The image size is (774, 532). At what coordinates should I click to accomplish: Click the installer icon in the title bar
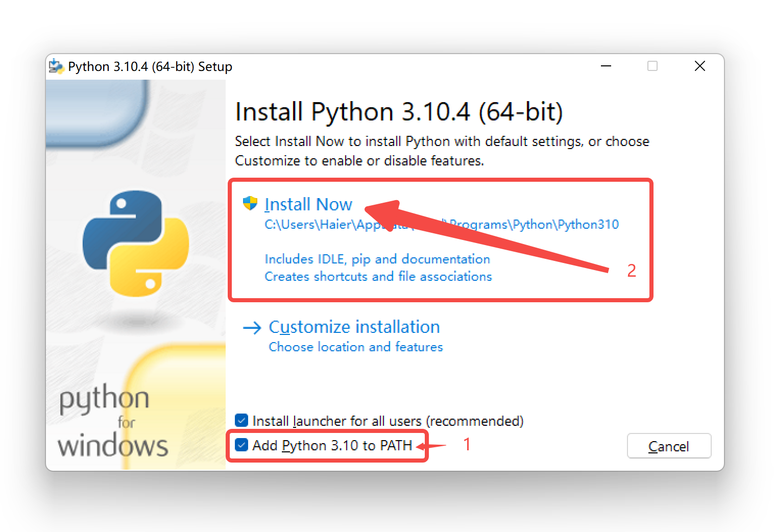pyautogui.click(x=56, y=67)
